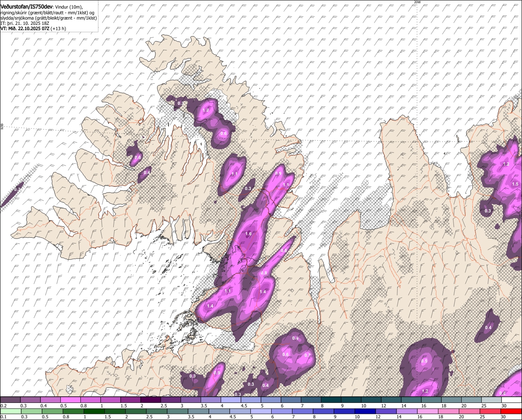Viewport: 522px width, 420px height.
Task: Select bottom legend row swatch starting at 25
Action: pyautogui.click(x=491, y=411)
